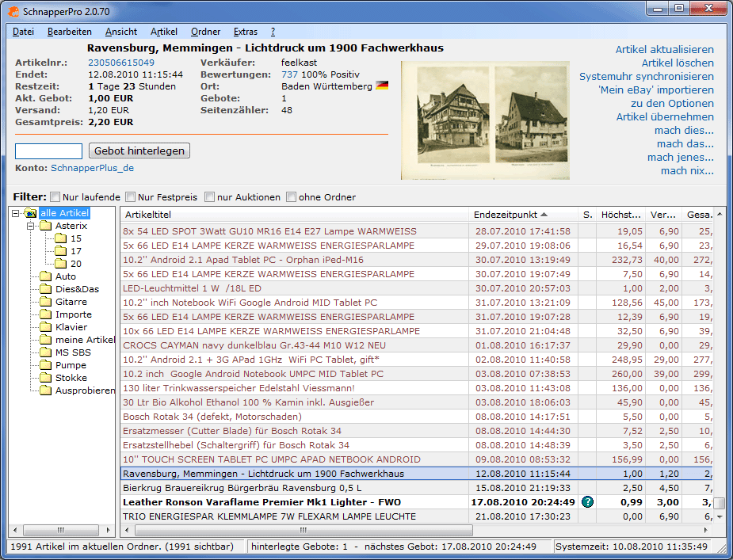Select the Stokke folder icon
This screenshot has height=560, width=733.
[46, 378]
